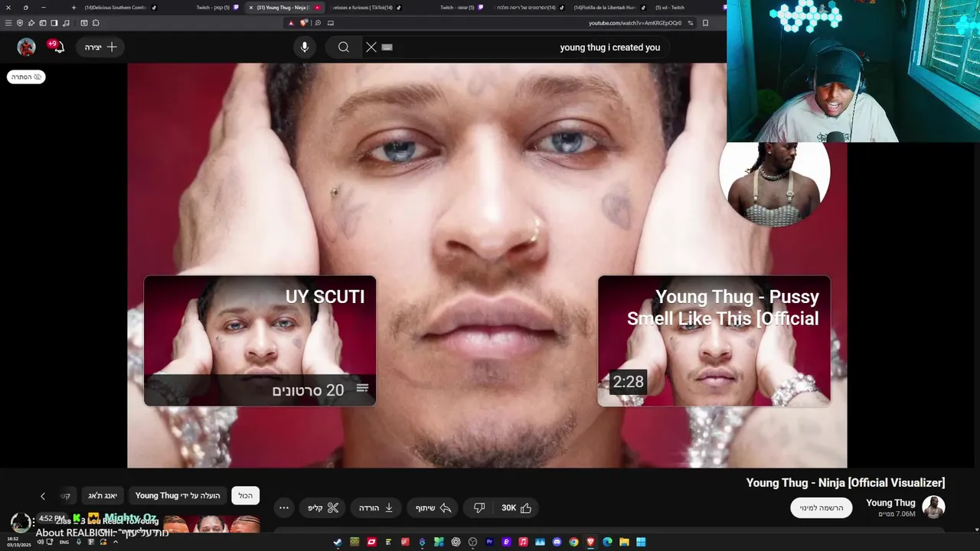
Task: Open Microsoft Edge from the taskbar
Action: coord(607,542)
